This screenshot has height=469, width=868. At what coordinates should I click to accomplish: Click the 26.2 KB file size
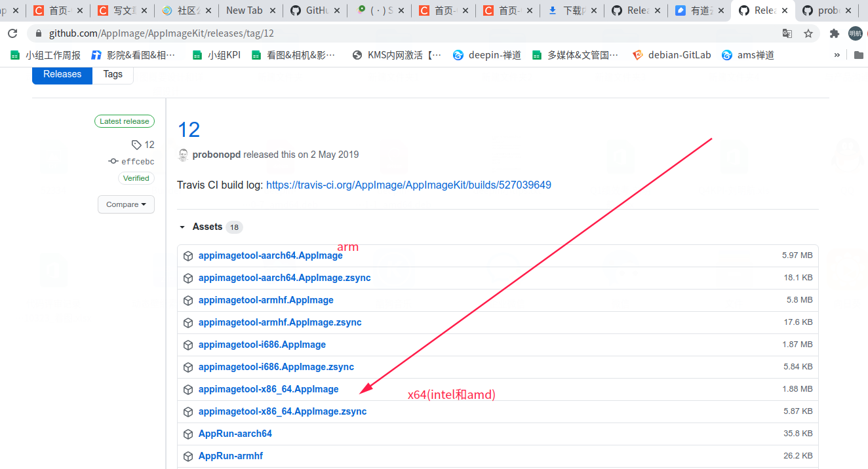pos(798,456)
